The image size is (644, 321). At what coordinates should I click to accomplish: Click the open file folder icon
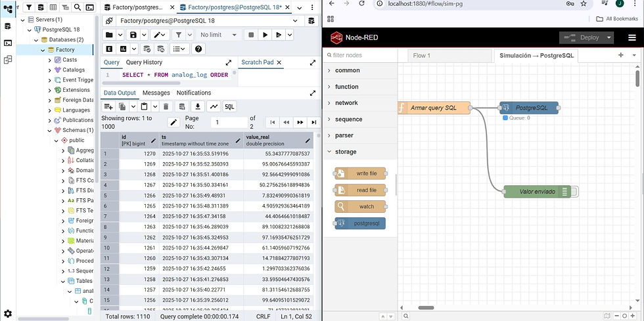click(109, 35)
